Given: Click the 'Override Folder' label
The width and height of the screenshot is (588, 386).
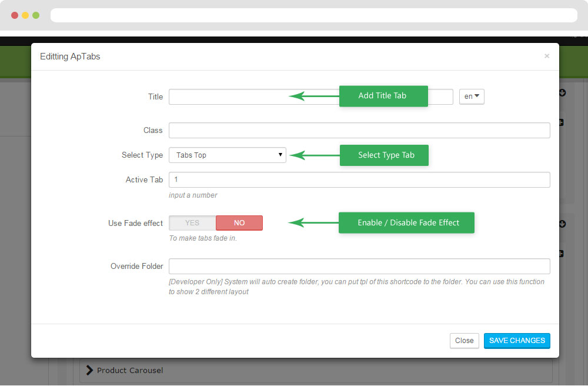Looking at the screenshot, I should coord(137,266).
